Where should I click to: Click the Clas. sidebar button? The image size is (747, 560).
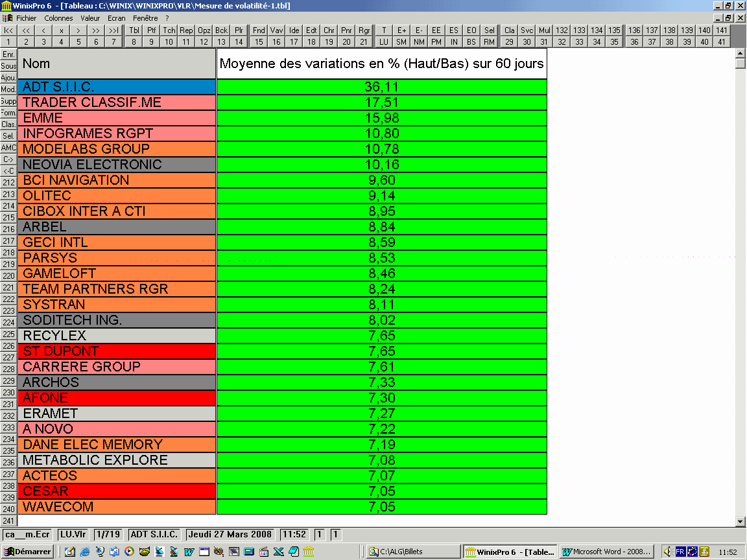8,124
